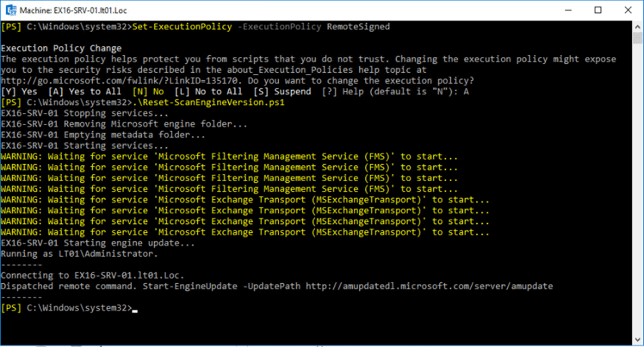Minimize the EX16-SRV-01 console window
Screen dimensions: 644x347
[x=568, y=10]
